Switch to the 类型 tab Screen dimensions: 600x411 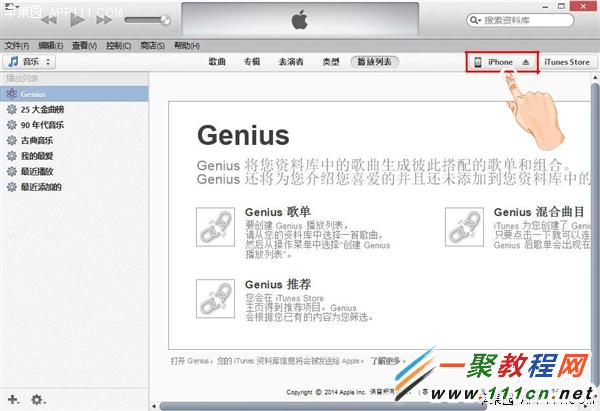(x=331, y=62)
